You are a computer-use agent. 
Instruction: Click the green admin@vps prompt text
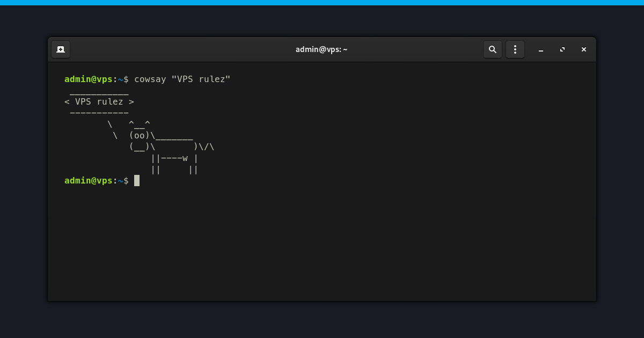(x=89, y=79)
